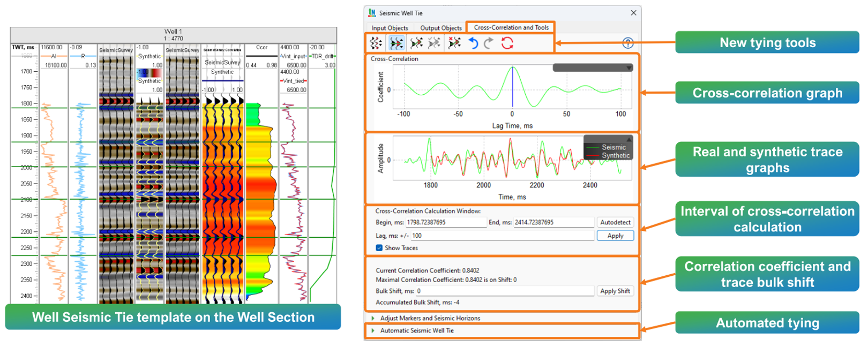
Task: Open help via the question mark icon
Action: (x=628, y=43)
